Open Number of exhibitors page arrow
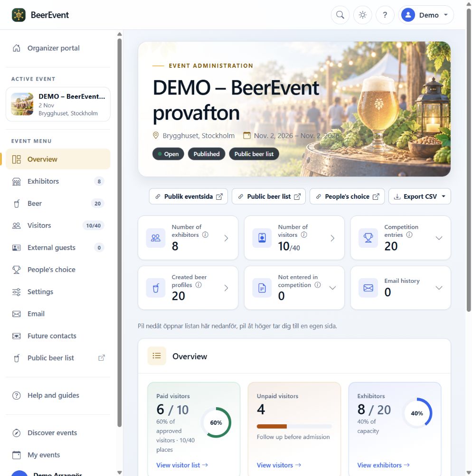472x476 pixels. pos(226,238)
